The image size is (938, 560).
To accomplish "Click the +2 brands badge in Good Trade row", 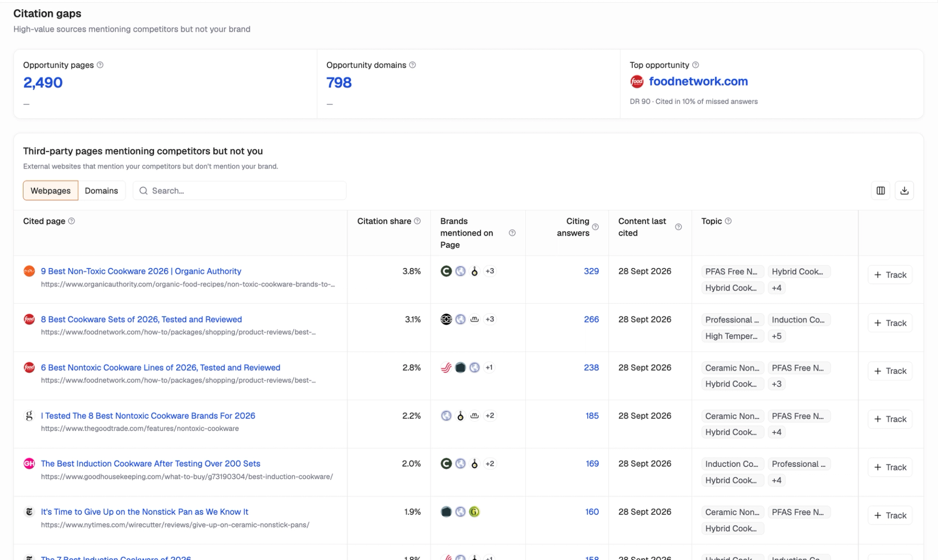I will pos(490,415).
